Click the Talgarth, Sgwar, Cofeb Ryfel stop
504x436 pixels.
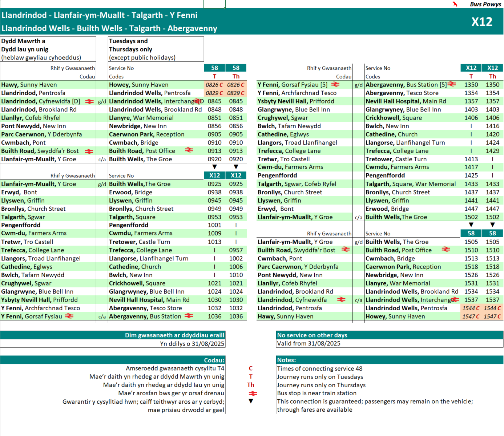coord(297,184)
